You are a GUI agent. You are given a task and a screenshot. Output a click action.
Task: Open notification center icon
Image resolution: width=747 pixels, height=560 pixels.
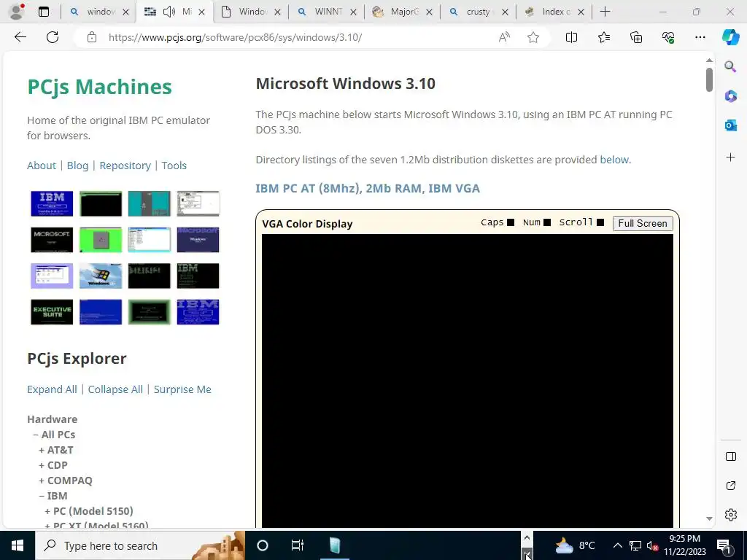pyautogui.click(x=723, y=545)
